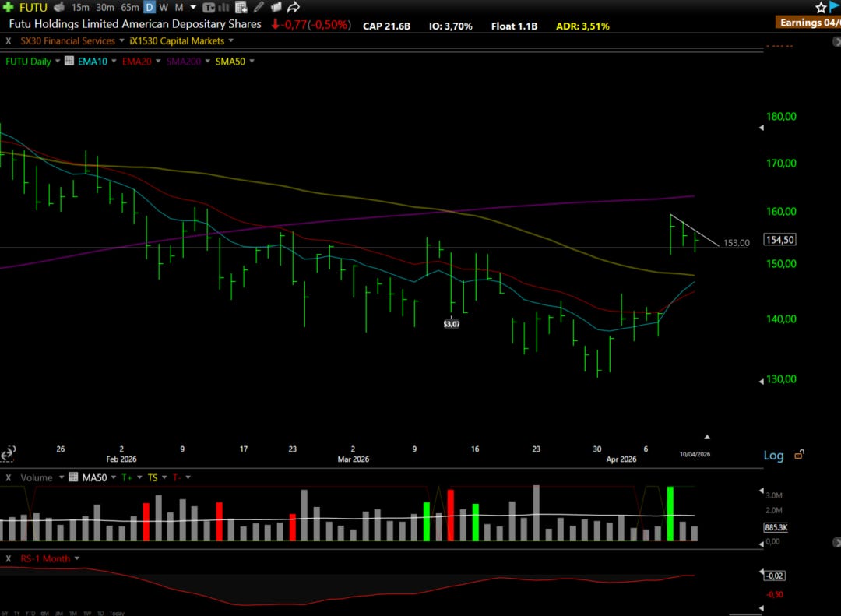
Task: Open the timeframe list dropdown arrow
Action: coord(193,8)
